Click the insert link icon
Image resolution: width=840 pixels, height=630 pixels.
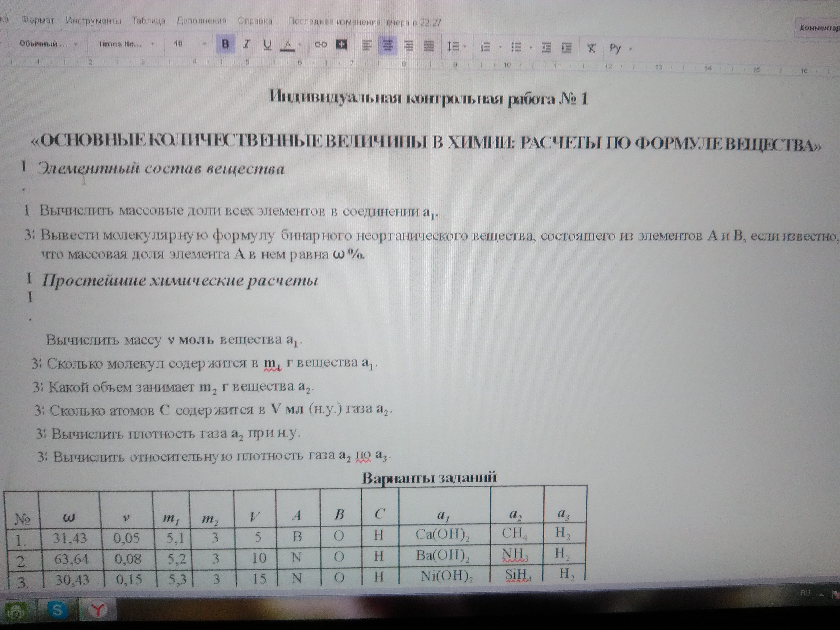(320, 45)
